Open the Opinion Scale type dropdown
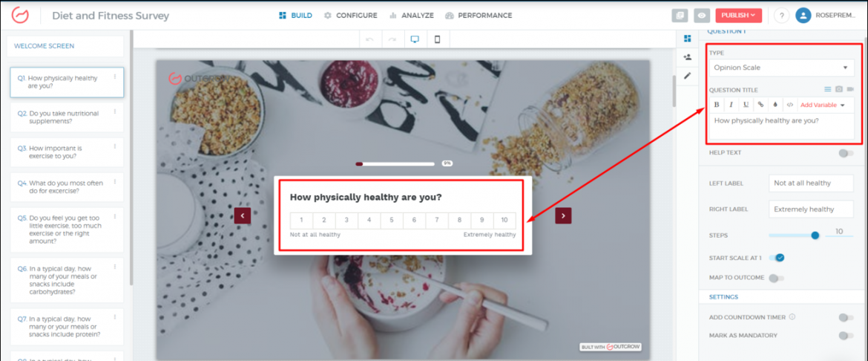This screenshot has width=868, height=361. [781, 68]
